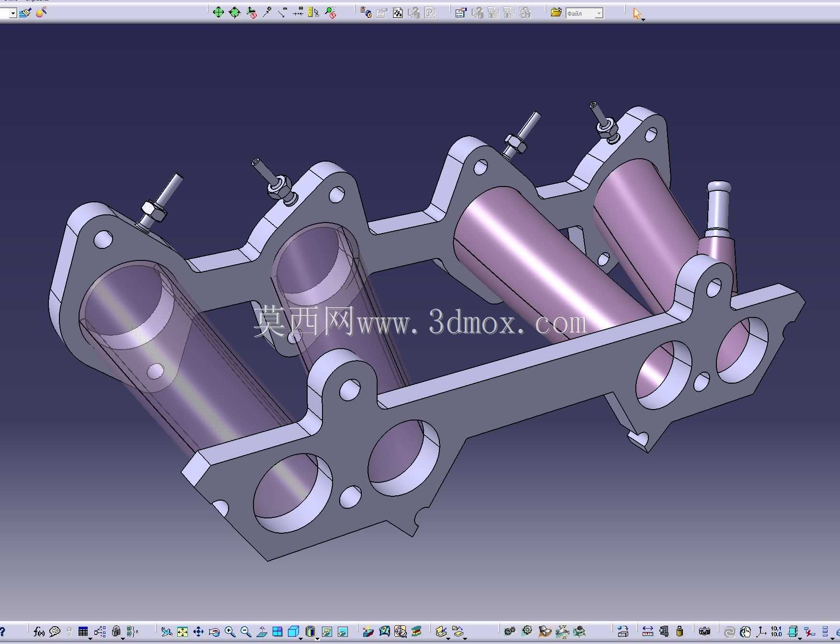The width and height of the screenshot is (840, 644).
Task: Click the Normal View icon
Action: [x=262, y=632]
